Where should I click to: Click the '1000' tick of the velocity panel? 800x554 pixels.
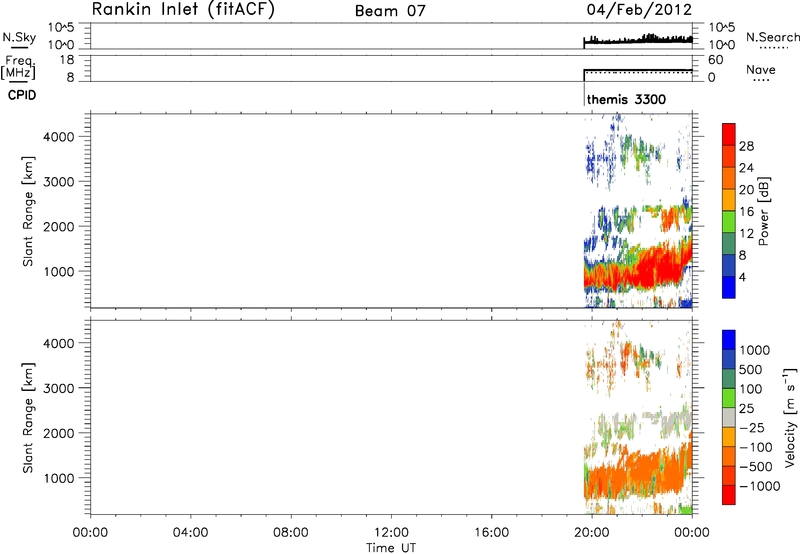pos(59,478)
